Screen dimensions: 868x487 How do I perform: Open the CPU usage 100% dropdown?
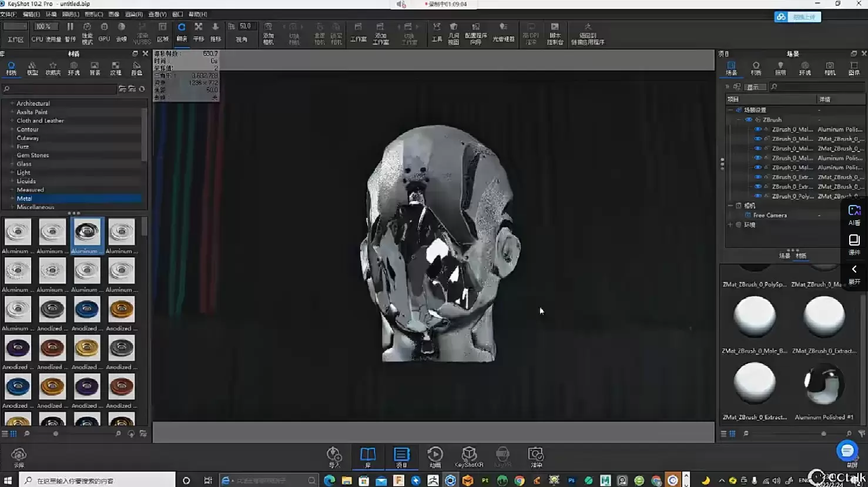[x=46, y=26]
